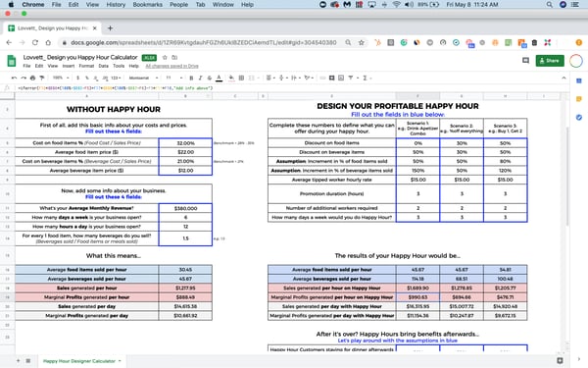588x368 pixels.
Task: Show the all sheets list
Action: 28,361
